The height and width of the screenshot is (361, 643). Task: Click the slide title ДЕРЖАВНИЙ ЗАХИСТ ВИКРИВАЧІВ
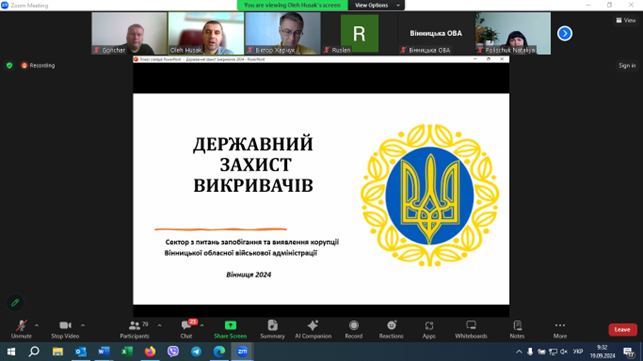coord(253,165)
